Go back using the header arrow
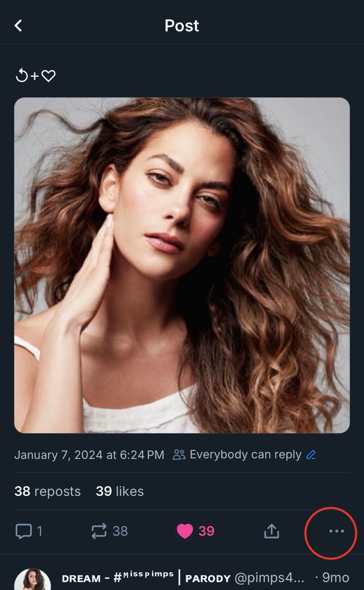Image resolution: width=364 pixels, height=590 pixels. (18, 26)
